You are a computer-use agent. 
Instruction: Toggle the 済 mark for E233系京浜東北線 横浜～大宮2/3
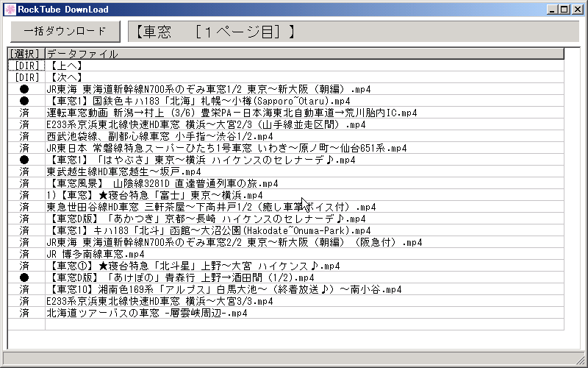click(24, 124)
